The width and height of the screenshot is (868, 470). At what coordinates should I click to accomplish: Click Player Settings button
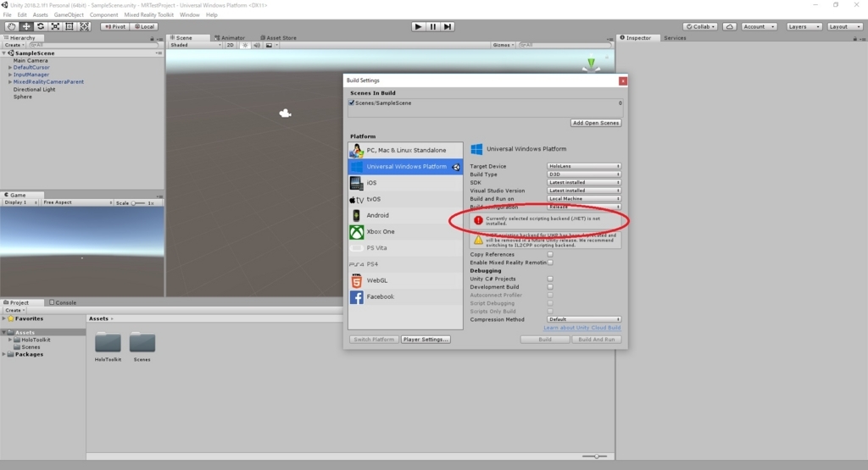click(x=426, y=340)
